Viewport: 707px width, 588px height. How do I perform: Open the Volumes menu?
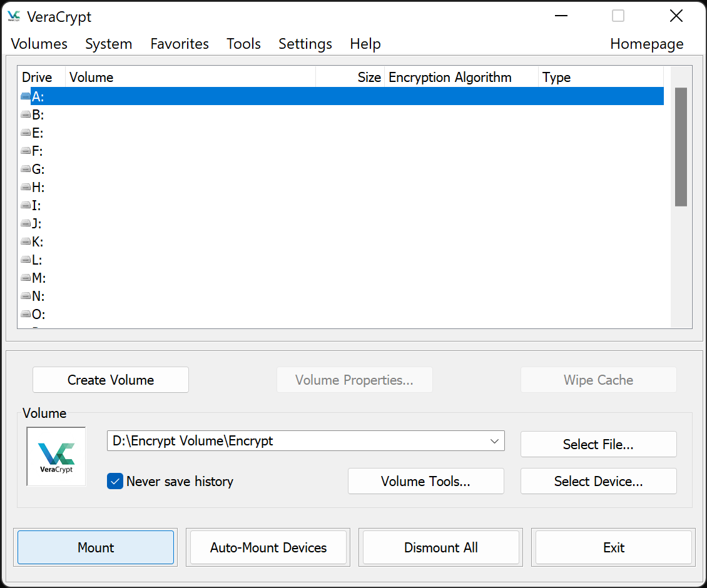[39, 44]
